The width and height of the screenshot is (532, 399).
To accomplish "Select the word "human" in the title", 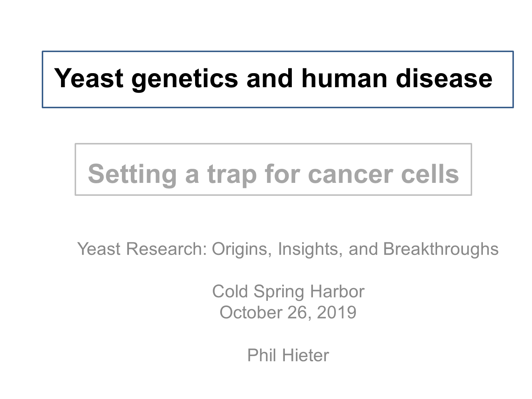I will [x=343, y=79].
